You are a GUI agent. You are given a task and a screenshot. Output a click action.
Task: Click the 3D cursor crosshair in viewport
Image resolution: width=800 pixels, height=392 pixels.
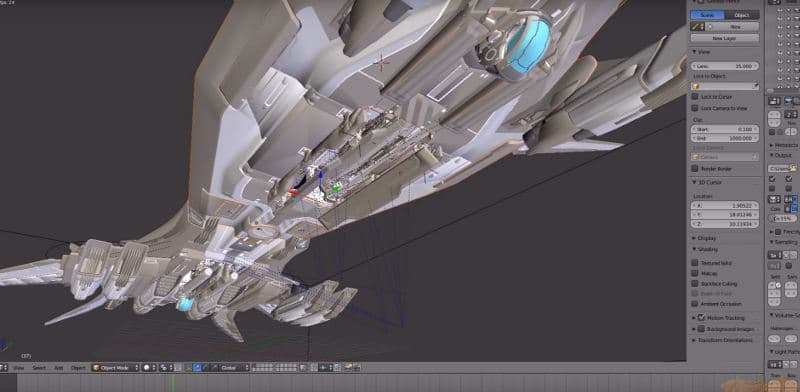(x=382, y=63)
